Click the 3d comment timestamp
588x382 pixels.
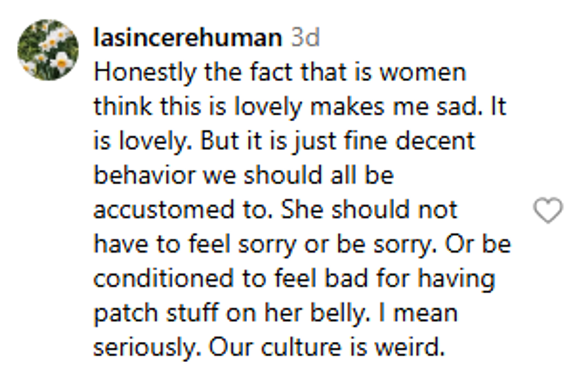point(305,38)
